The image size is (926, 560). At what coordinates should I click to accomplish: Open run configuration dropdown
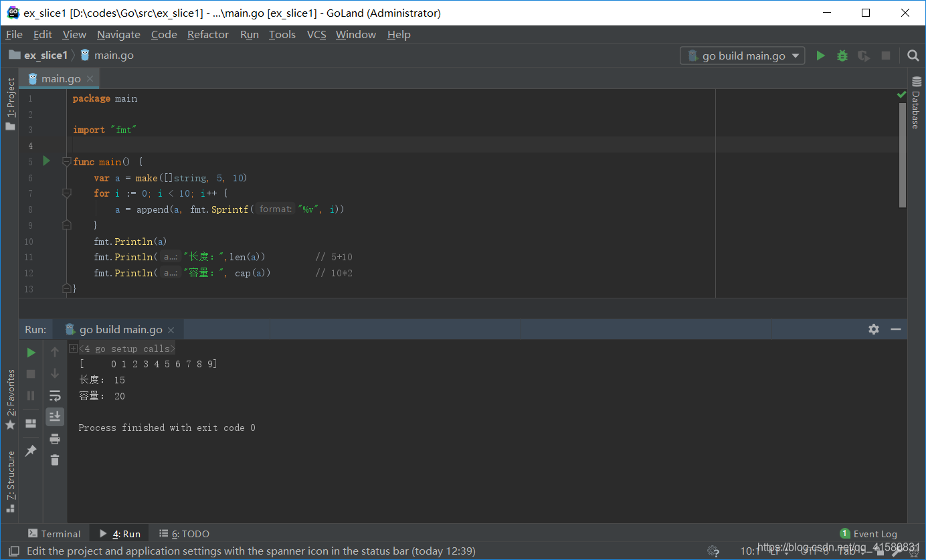pos(742,56)
